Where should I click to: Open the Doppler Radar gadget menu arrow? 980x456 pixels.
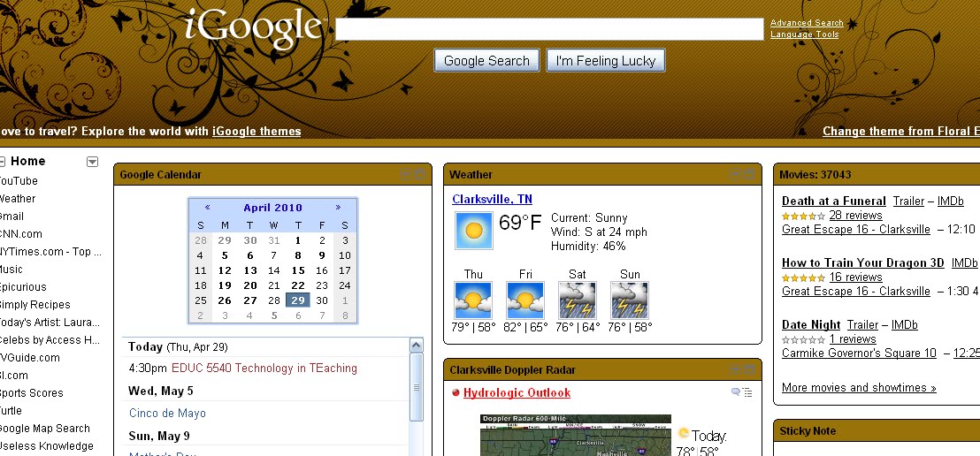click(x=736, y=369)
